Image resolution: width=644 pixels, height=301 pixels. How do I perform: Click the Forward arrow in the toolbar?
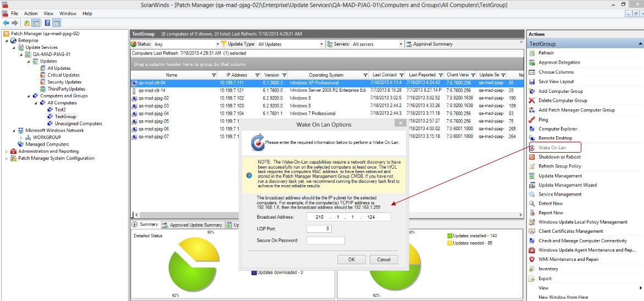pyautogui.click(x=15, y=23)
